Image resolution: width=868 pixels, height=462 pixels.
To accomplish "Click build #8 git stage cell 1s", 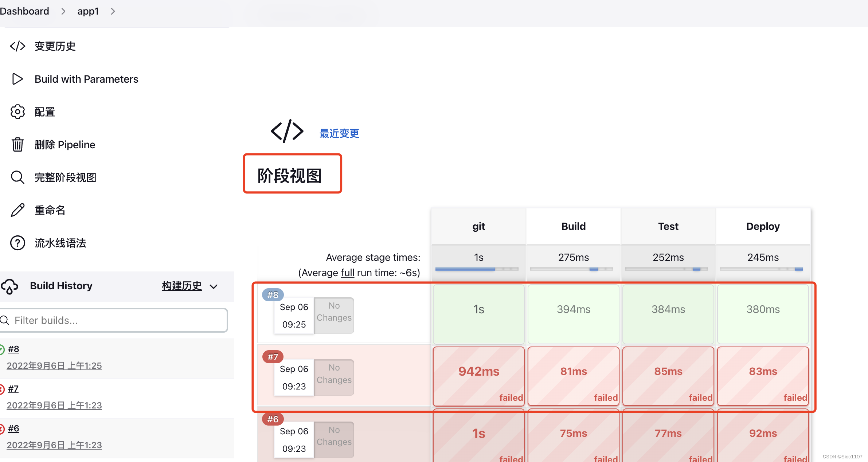I will [479, 314].
